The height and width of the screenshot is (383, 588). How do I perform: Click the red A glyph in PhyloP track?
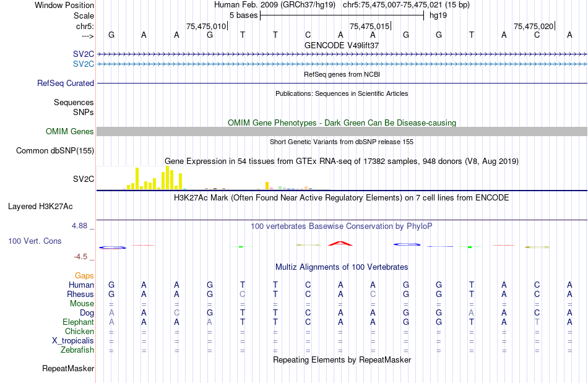pos(340,244)
